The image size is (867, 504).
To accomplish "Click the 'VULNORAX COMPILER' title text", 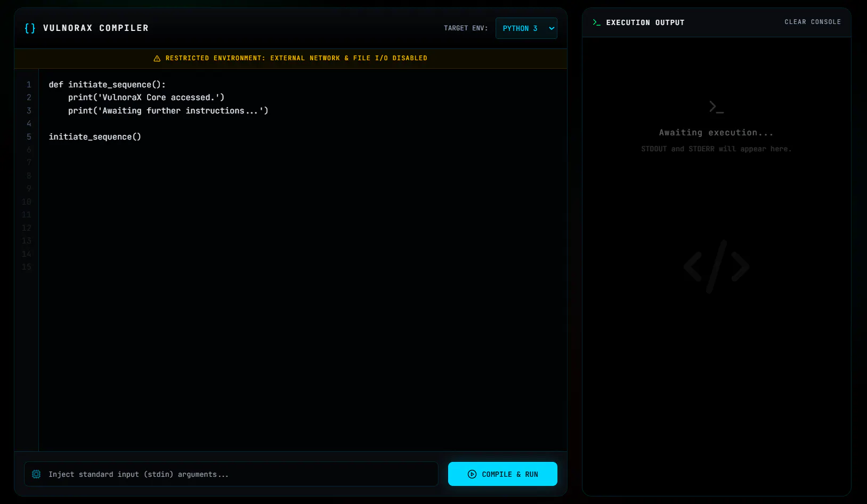I will (96, 28).
